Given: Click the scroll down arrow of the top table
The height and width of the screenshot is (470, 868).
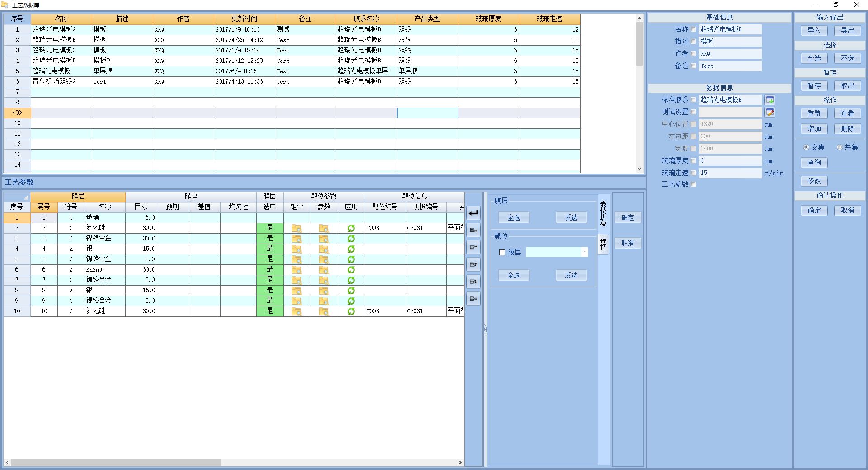Looking at the screenshot, I should (x=639, y=169).
